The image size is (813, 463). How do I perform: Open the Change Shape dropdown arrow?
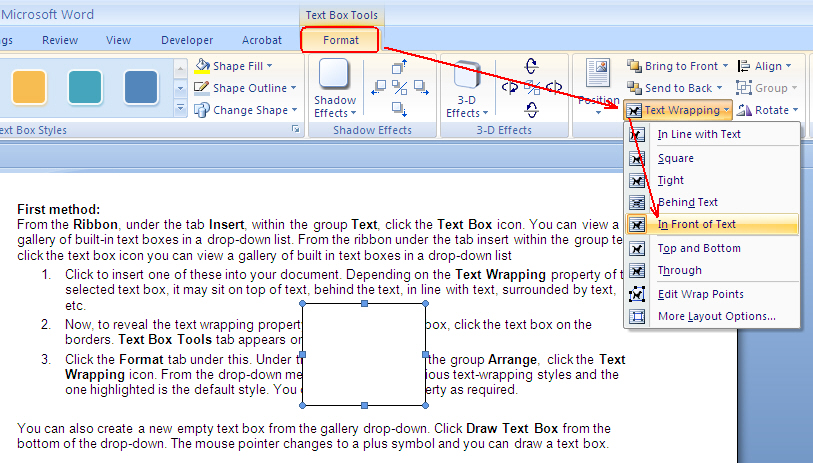[295, 110]
